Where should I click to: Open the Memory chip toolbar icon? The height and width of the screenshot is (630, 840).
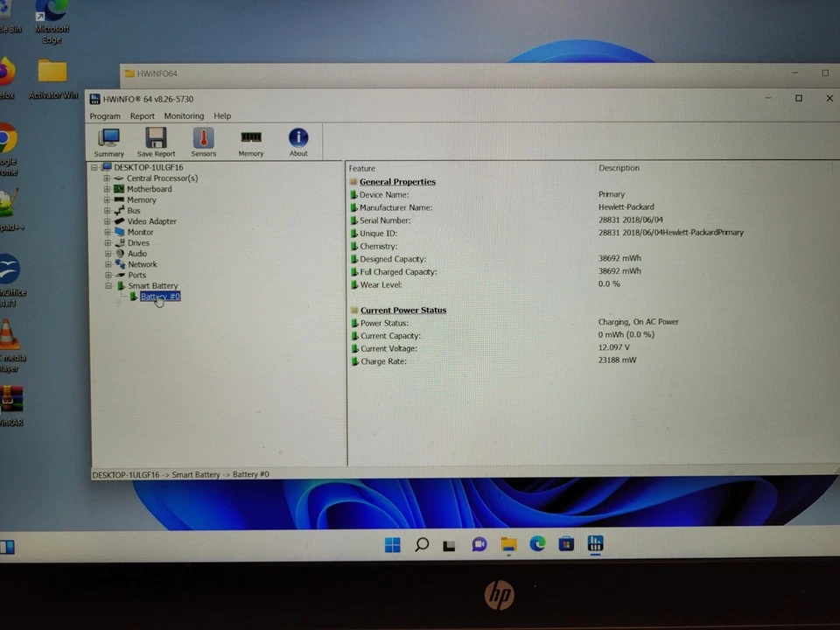click(251, 143)
